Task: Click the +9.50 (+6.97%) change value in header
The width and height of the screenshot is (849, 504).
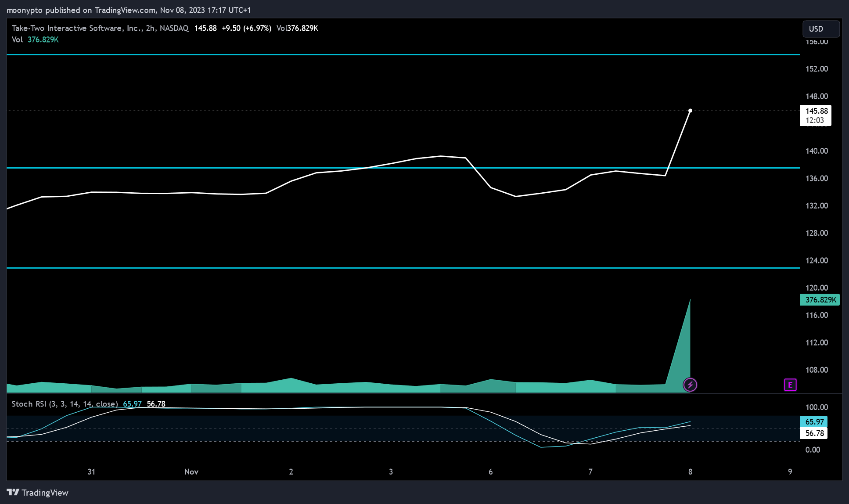Action: point(246,28)
